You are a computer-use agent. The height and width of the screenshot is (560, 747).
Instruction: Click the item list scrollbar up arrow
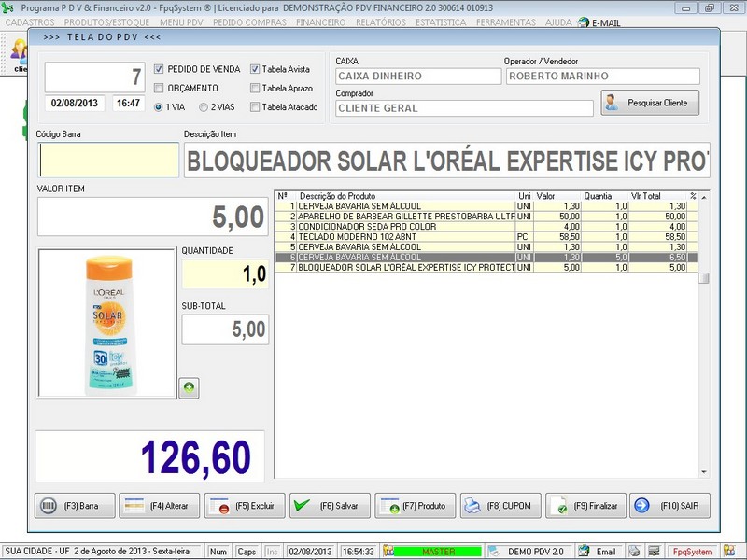click(704, 197)
